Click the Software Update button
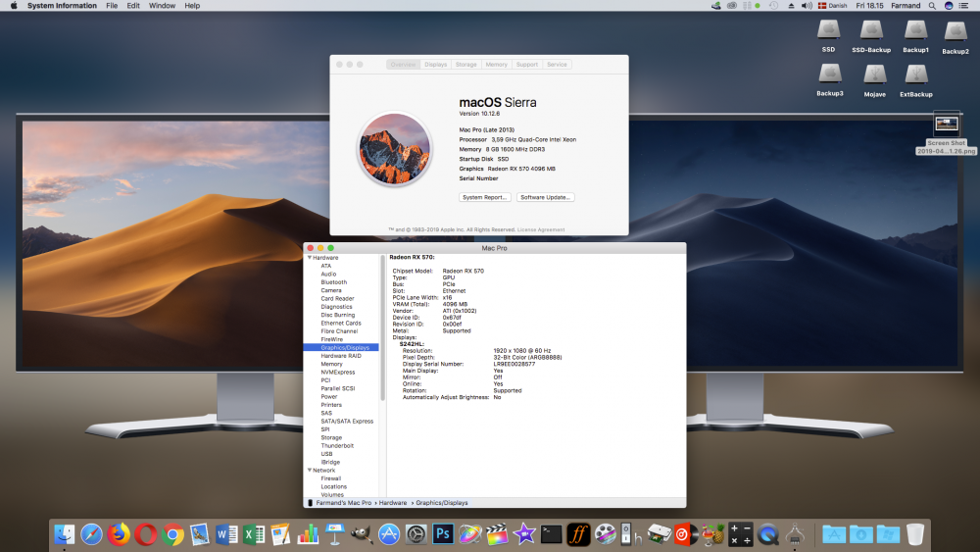980x552 pixels. click(x=546, y=197)
